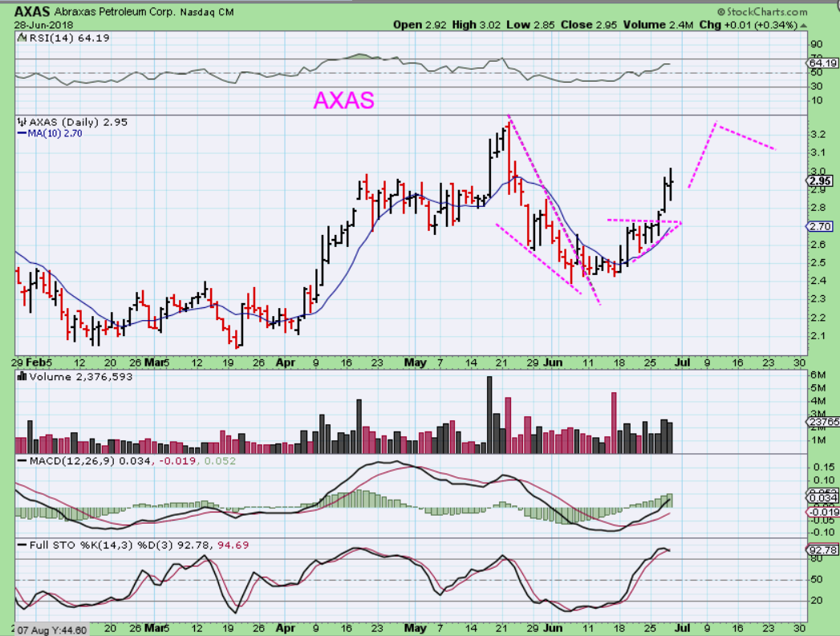The width and height of the screenshot is (840, 636).
Task: Click the 6M volume axis label
Action: coord(818,375)
